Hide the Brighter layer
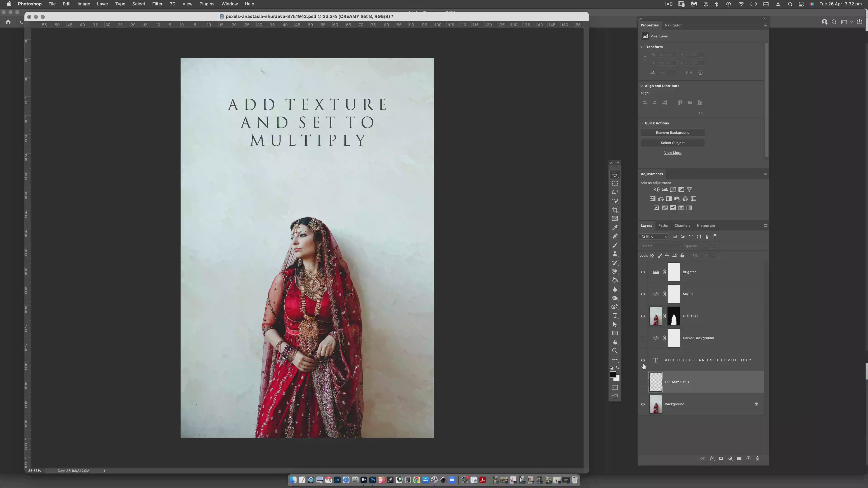The image size is (868, 488). coord(643,272)
